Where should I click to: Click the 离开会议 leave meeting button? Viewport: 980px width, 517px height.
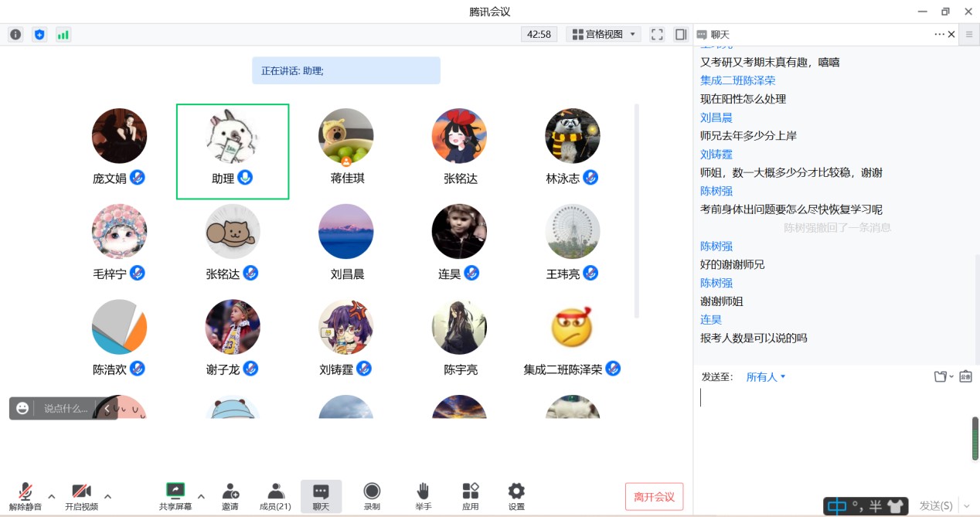point(654,496)
